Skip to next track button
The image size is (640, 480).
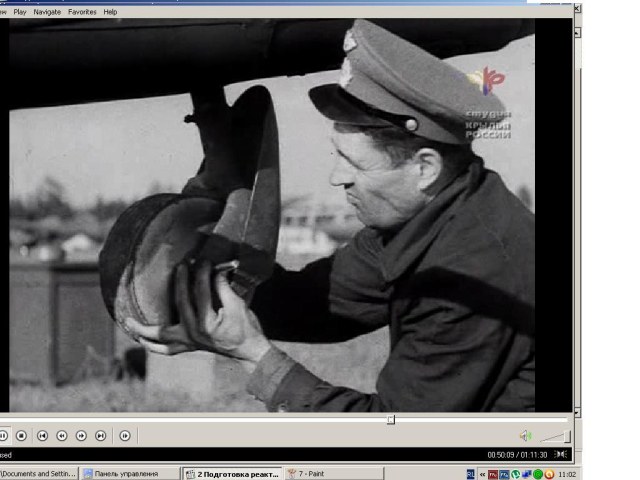(100, 436)
